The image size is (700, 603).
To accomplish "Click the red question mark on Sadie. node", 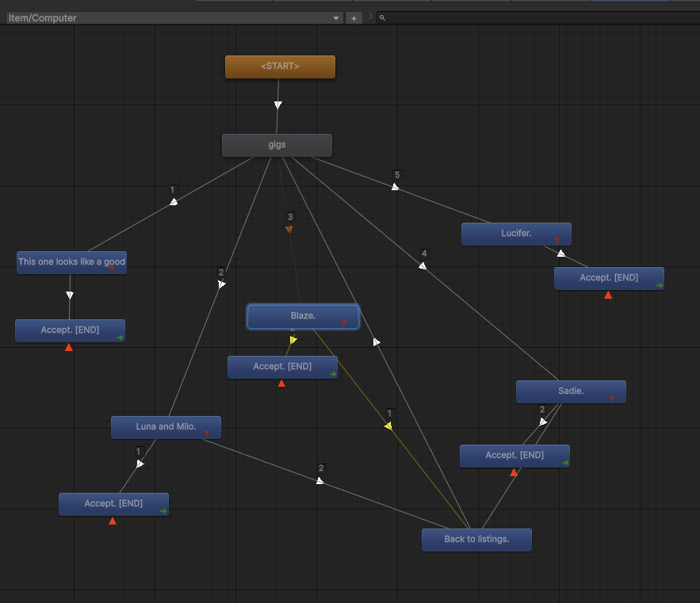I will click(x=611, y=398).
